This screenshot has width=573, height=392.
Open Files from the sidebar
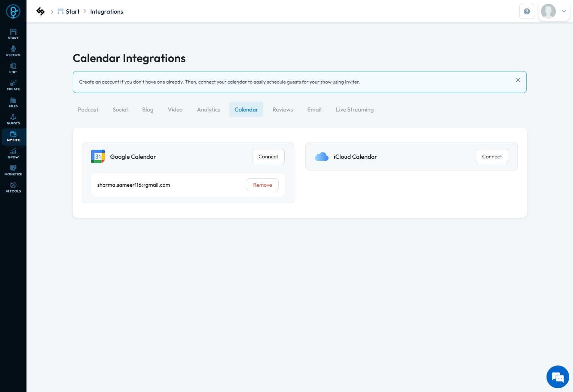[13, 102]
